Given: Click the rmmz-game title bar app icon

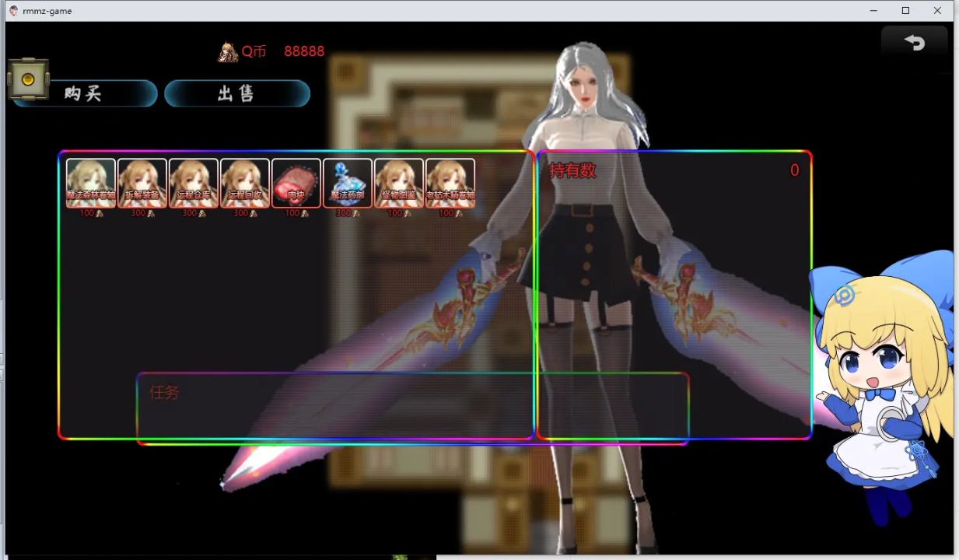Looking at the screenshot, I should point(13,11).
